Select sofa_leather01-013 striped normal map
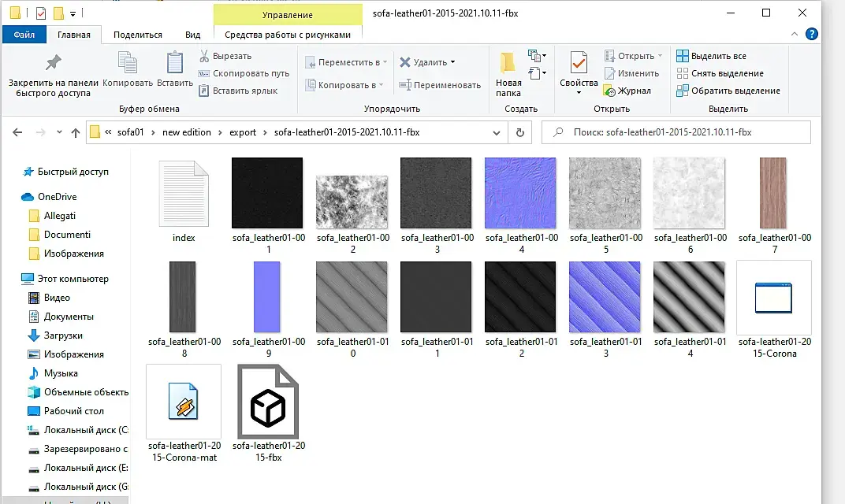 coord(605,309)
